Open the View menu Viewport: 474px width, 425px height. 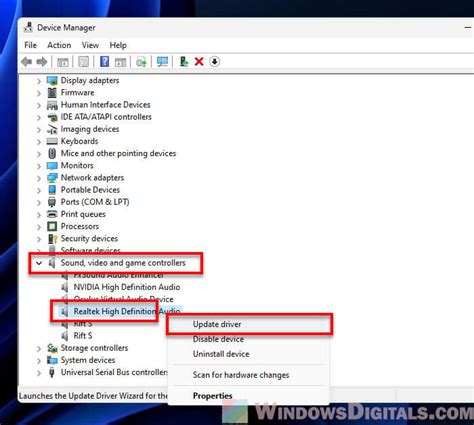tap(90, 45)
